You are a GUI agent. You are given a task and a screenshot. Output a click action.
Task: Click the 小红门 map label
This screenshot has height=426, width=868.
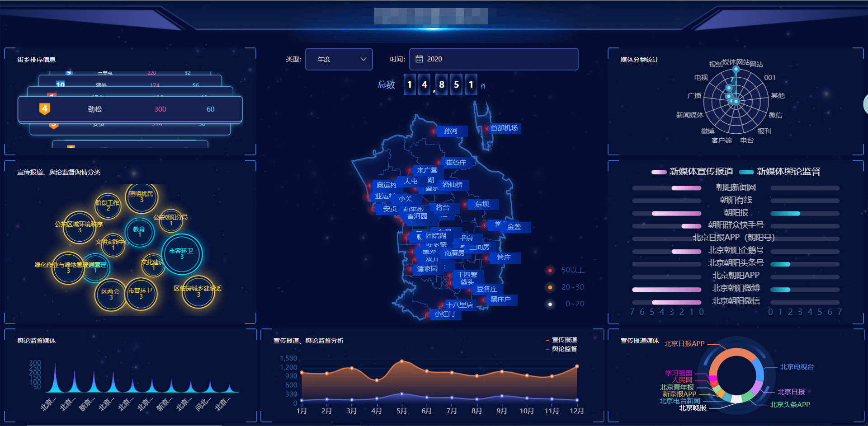pos(445,314)
